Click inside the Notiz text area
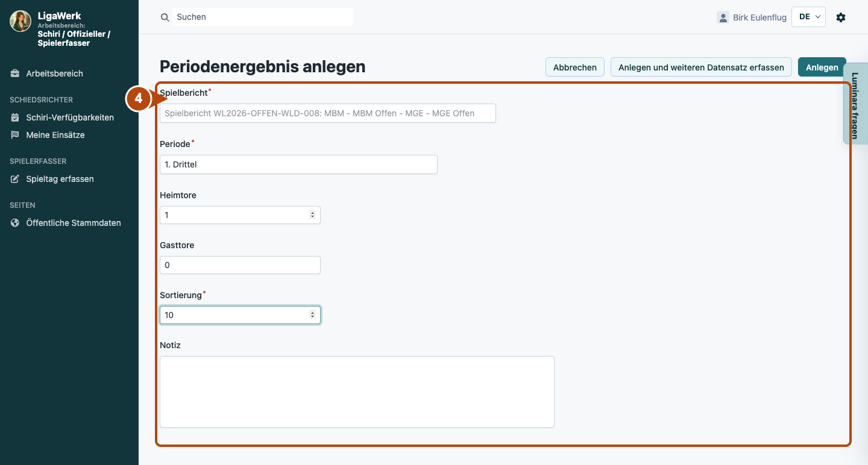This screenshot has width=868, height=465. pyautogui.click(x=357, y=392)
